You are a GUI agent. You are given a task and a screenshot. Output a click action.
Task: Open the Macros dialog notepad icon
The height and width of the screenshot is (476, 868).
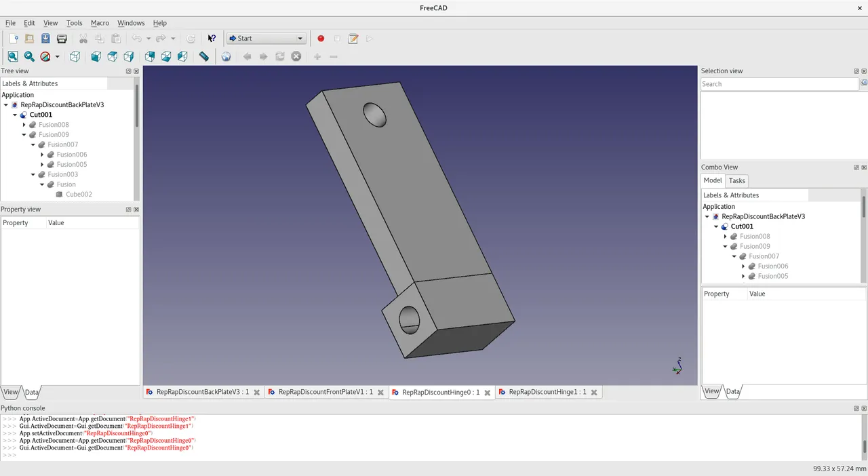click(353, 39)
